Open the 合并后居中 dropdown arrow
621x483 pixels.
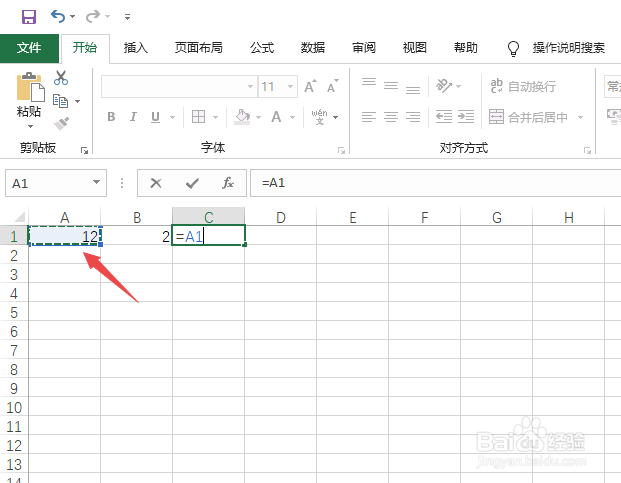pyautogui.click(x=581, y=117)
